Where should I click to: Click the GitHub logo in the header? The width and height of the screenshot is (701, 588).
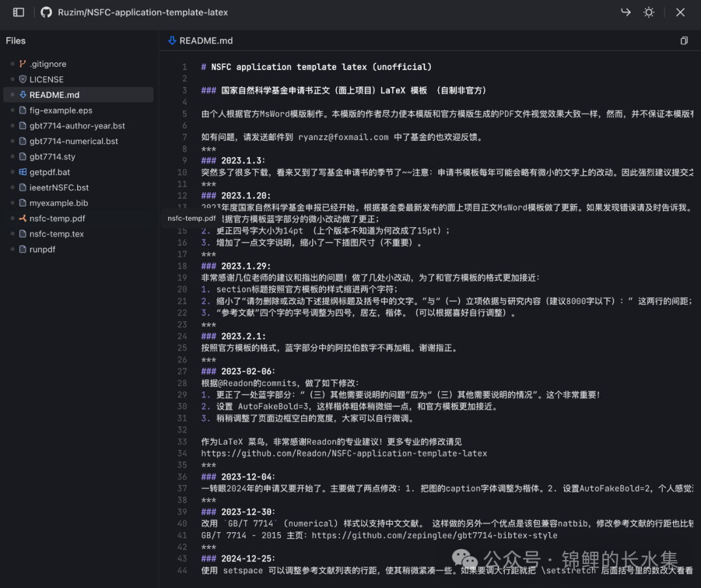(45, 12)
